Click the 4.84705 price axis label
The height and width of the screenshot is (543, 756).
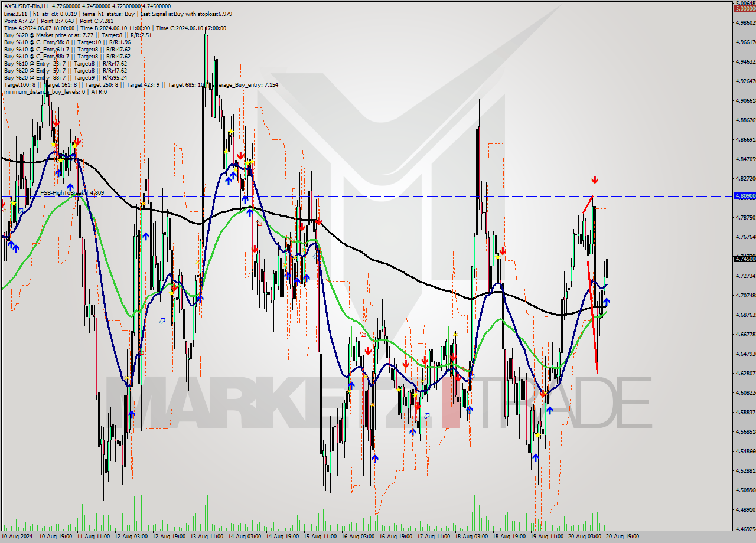(x=745, y=159)
